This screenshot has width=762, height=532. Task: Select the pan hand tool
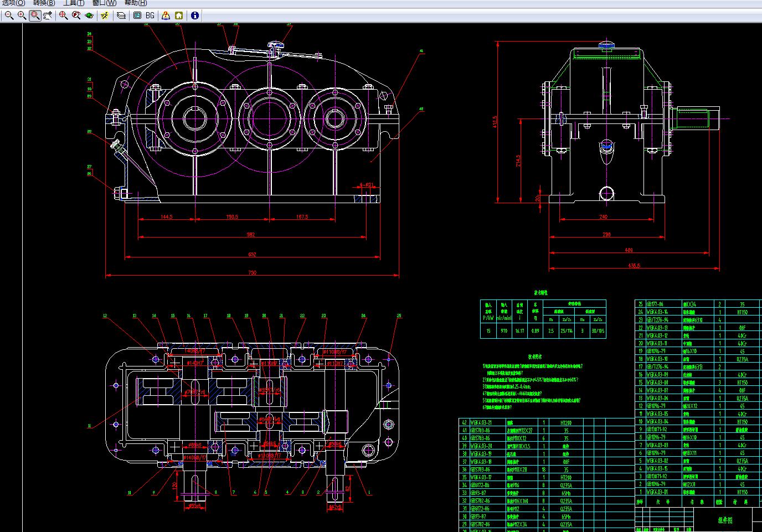[48, 16]
